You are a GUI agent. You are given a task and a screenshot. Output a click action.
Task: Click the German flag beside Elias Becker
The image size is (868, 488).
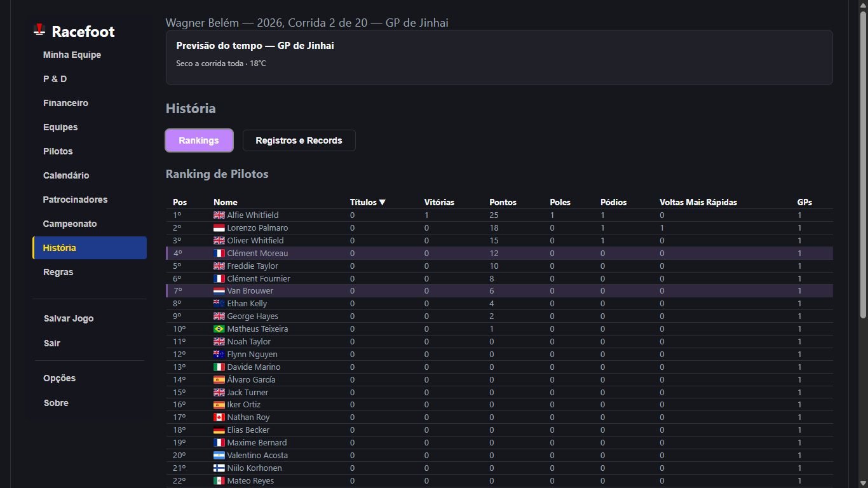point(219,430)
